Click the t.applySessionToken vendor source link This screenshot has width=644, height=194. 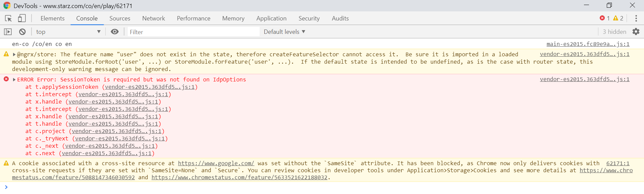coord(150,87)
